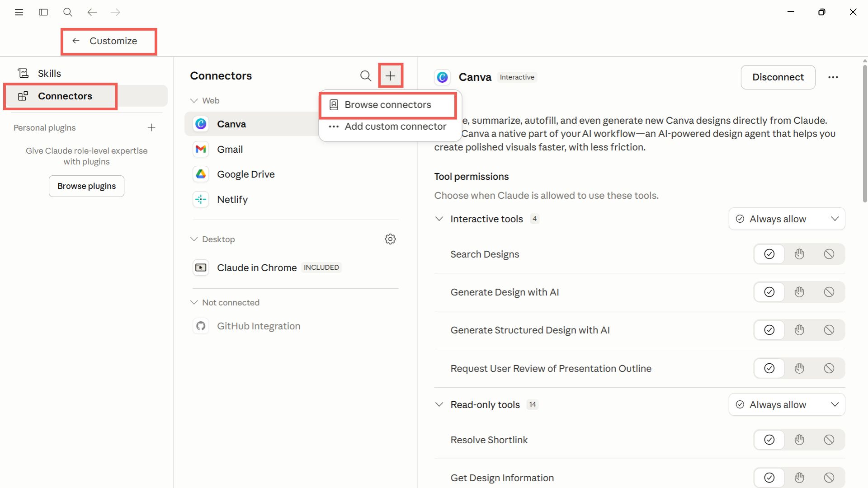Click the Desktop settings gear icon
The height and width of the screenshot is (488, 868).
point(390,239)
